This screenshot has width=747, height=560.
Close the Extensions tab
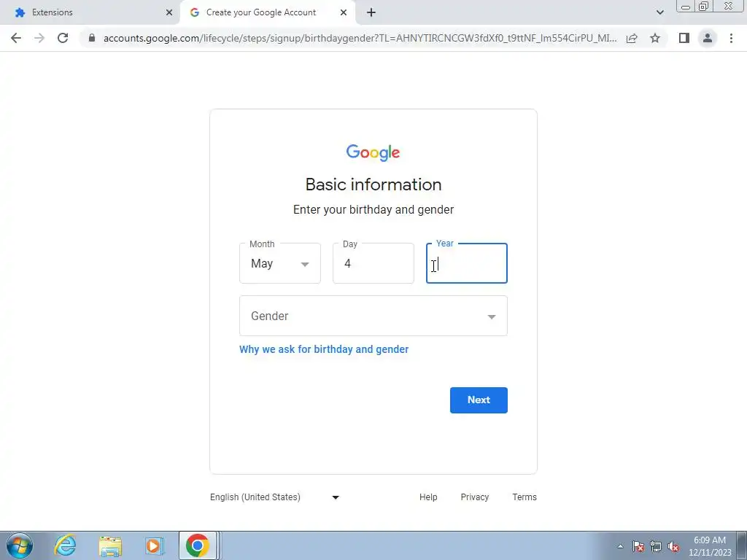click(x=169, y=12)
